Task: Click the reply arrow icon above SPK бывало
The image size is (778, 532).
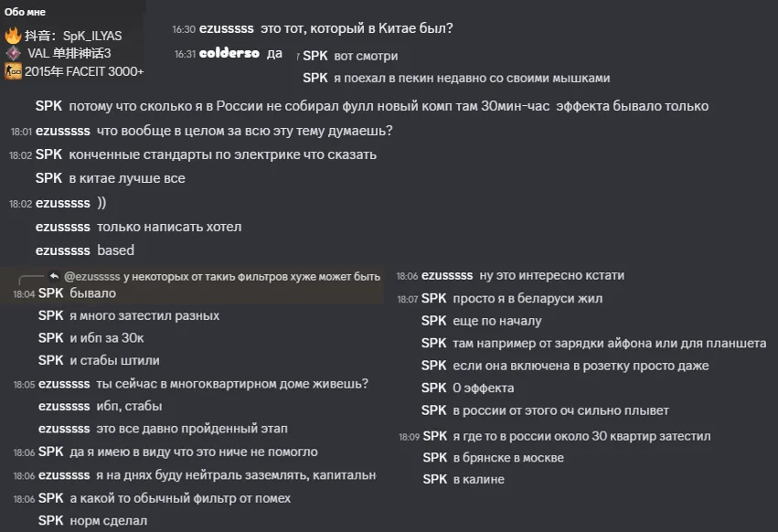Action: click(x=54, y=276)
